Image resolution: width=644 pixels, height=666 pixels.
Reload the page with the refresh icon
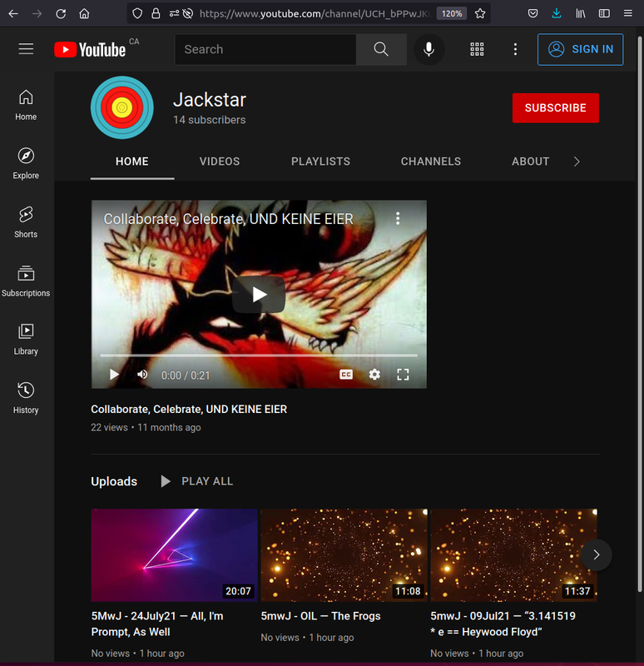pos(61,13)
